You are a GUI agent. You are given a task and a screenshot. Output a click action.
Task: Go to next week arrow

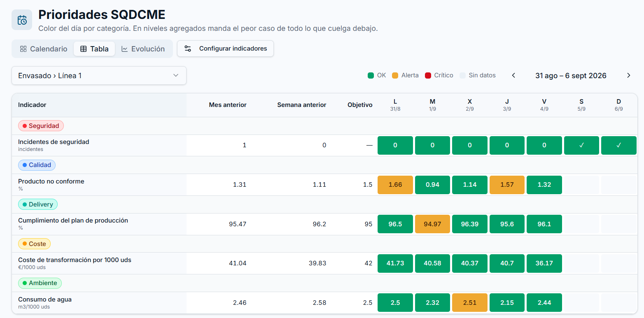pos(628,75)
